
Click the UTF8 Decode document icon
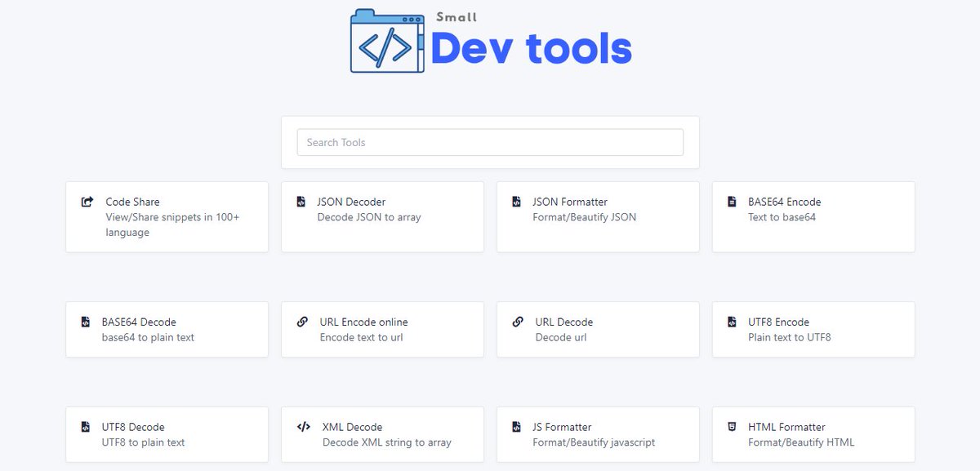tap(87, 426)
